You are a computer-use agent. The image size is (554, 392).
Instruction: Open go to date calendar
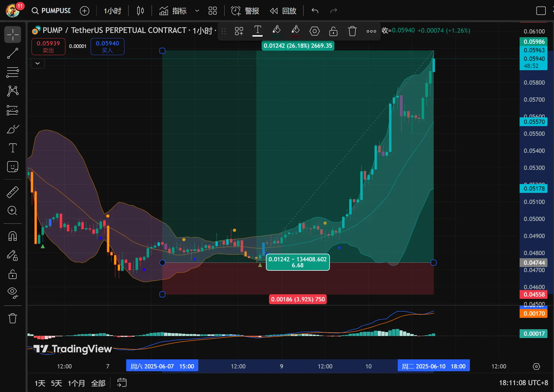pos(122,383)
